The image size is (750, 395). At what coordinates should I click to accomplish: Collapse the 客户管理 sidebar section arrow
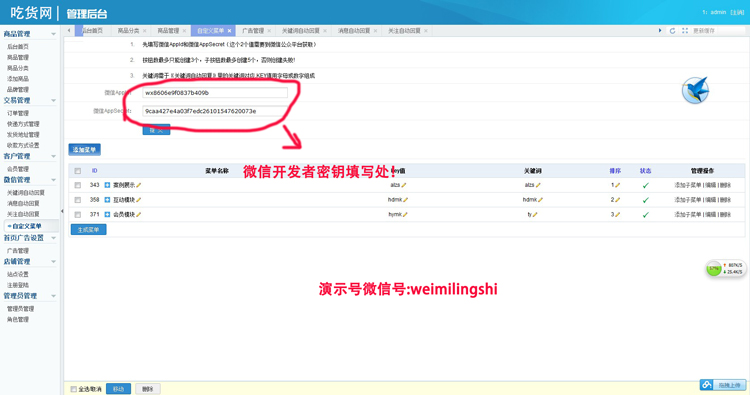(x=54, y=156)
